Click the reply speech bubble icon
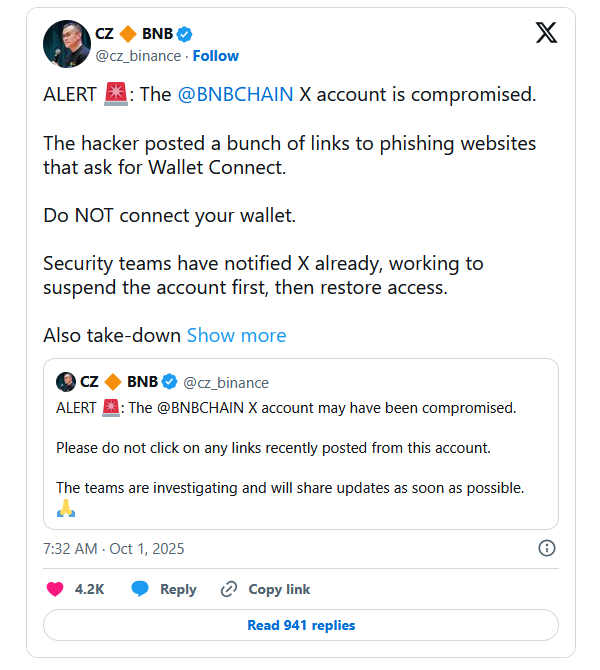 click(140, 589)
